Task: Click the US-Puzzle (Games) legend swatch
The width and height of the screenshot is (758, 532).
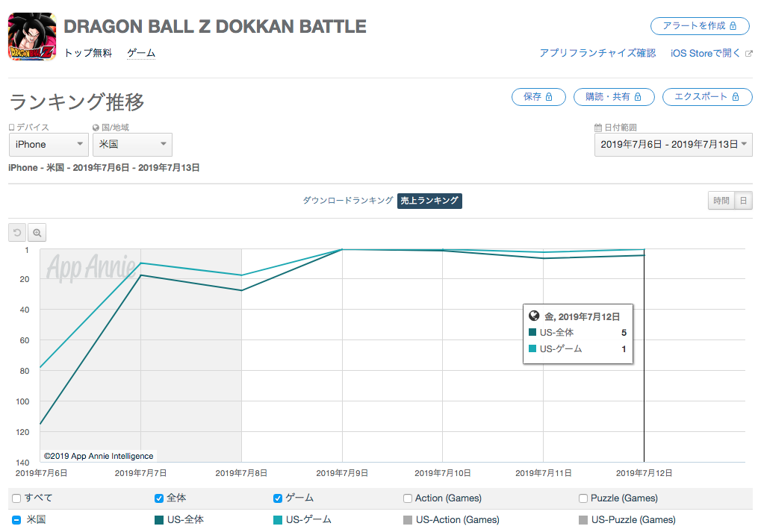Action: 583,520
